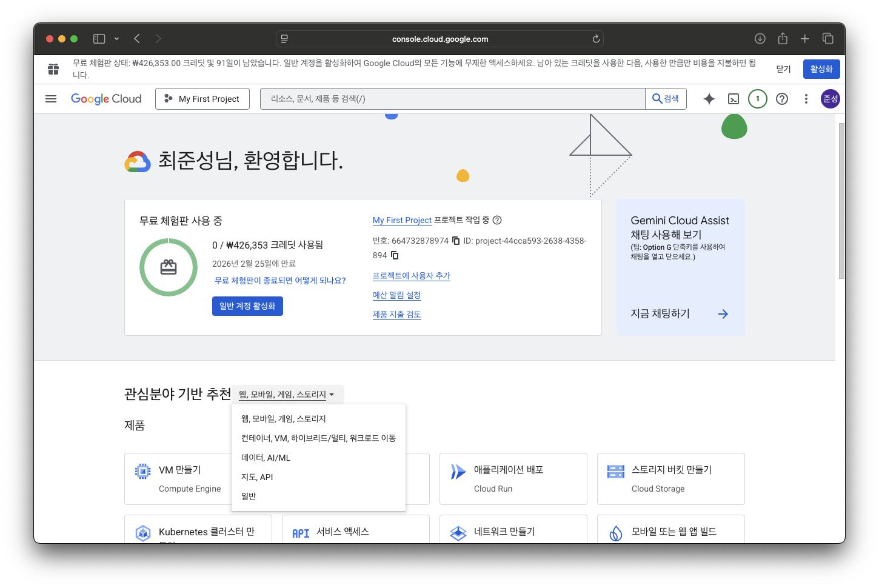The image size is (879, 588).
Task: Open the hamburger navigation menu
Action: point(51,99)
